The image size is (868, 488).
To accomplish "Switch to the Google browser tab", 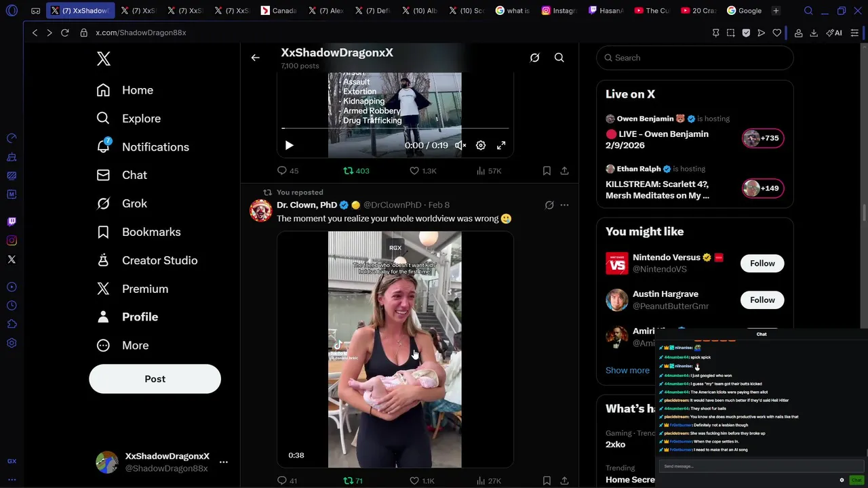I will pyautogui.click(x=745, y=11).
